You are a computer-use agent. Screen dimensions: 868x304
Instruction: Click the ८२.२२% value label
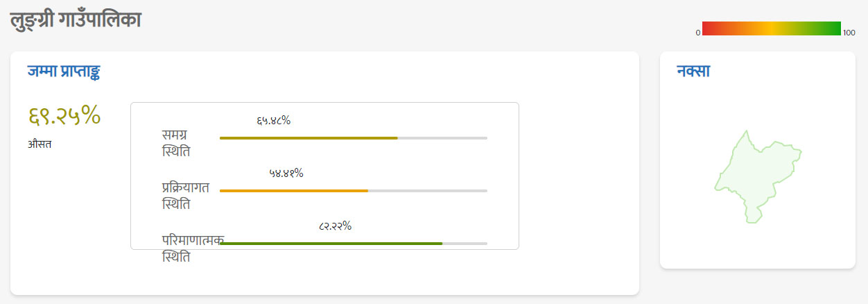point(336,226)
